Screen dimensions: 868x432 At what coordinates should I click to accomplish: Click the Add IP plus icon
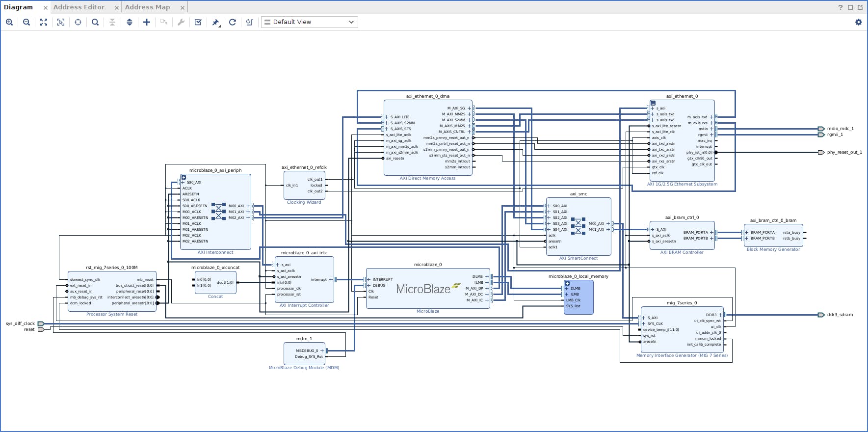click(147, 22)
